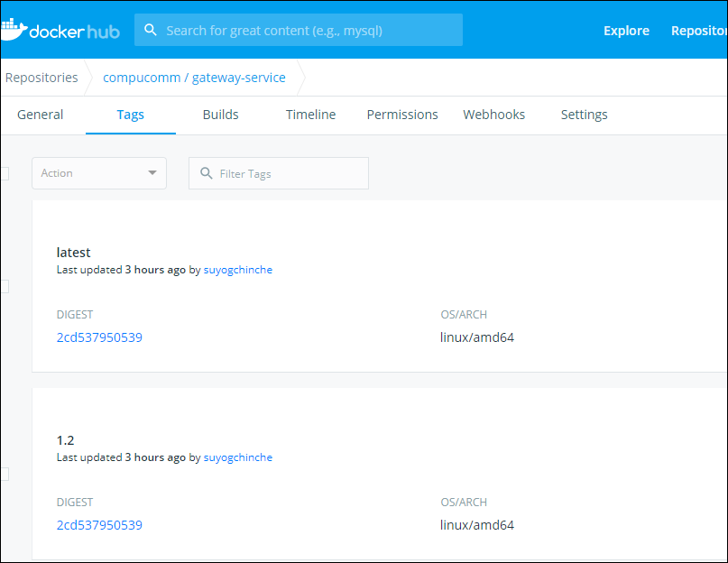Open compucomm / gateway-service breadcrumb link
Image resolution: width=728 pixels, height=563 pixels.
coord(194,78)
